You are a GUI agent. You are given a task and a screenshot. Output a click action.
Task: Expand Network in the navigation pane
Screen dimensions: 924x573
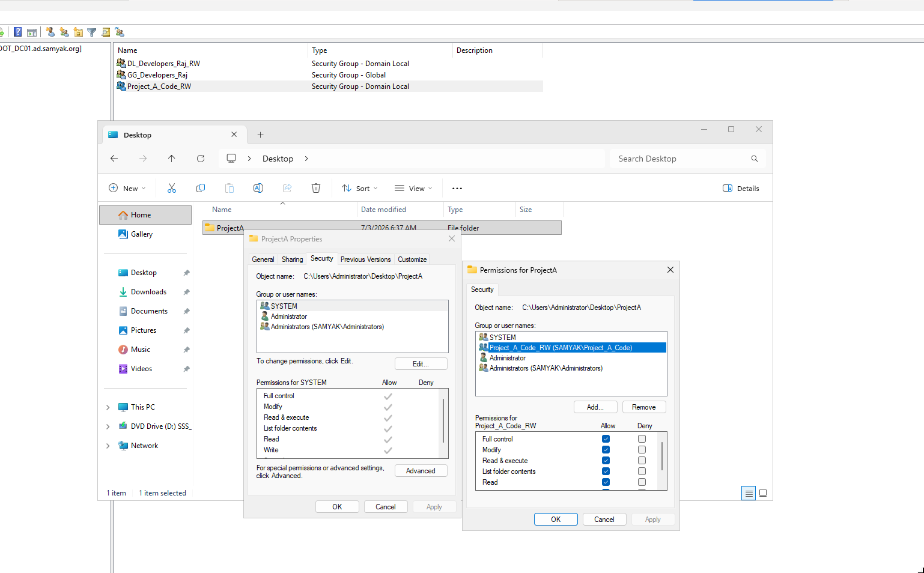(108, 446)
